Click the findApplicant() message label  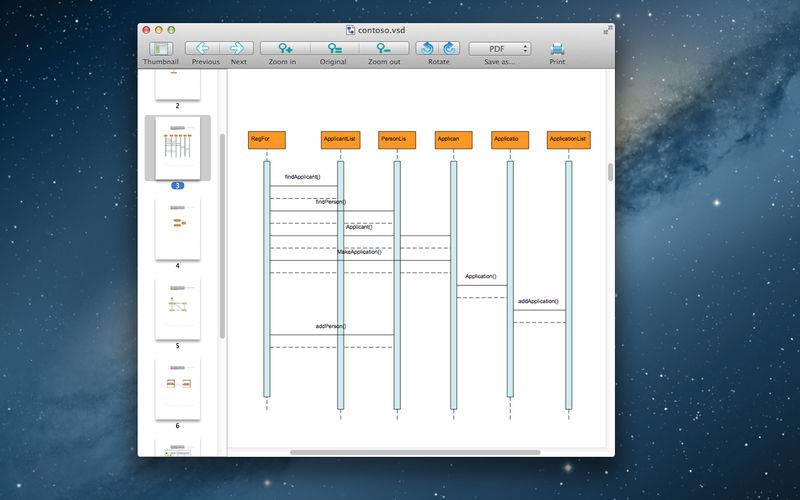303,177
